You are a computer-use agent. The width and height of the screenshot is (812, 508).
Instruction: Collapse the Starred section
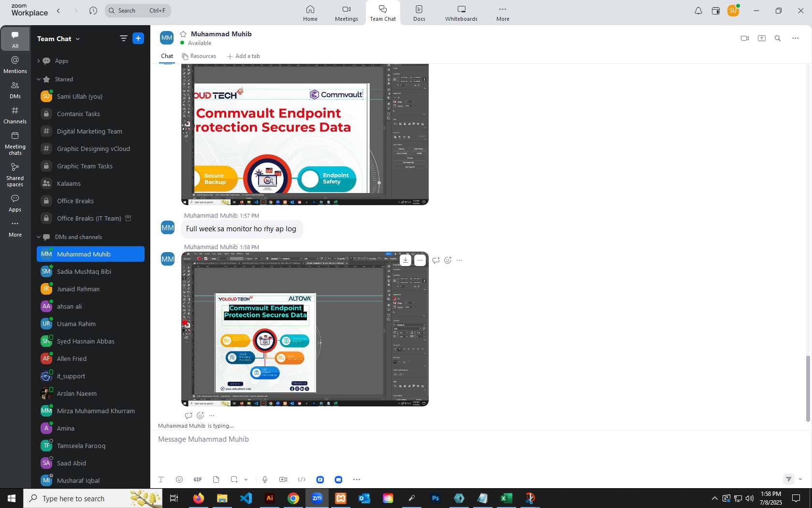tap(39, 79)
